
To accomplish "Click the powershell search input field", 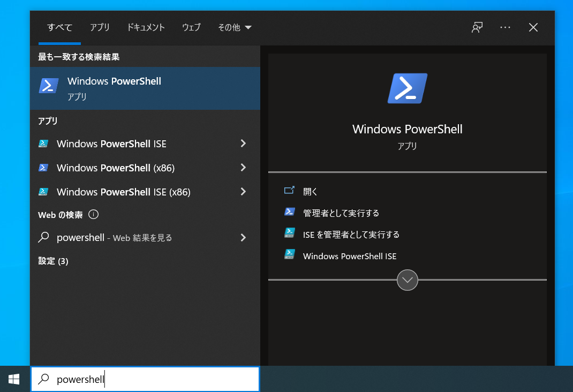I will 145,379.
